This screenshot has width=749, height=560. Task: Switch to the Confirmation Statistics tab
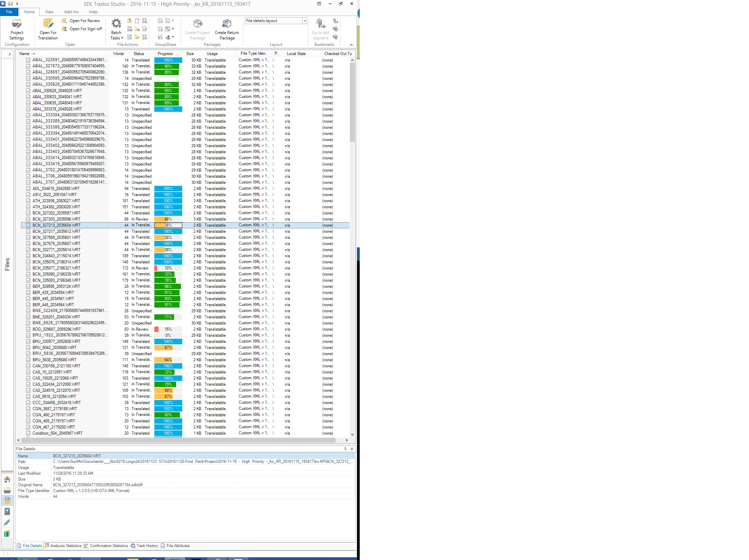106,546
